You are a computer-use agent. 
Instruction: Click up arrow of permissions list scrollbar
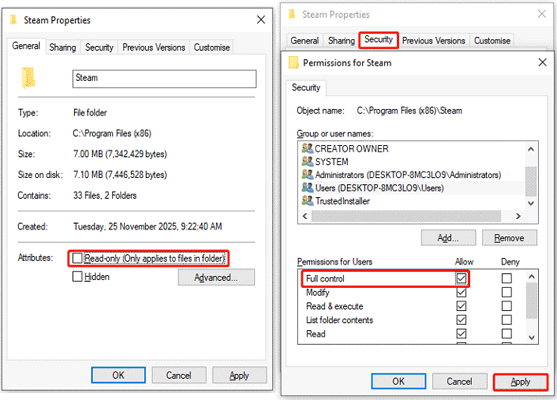(531, 276)
